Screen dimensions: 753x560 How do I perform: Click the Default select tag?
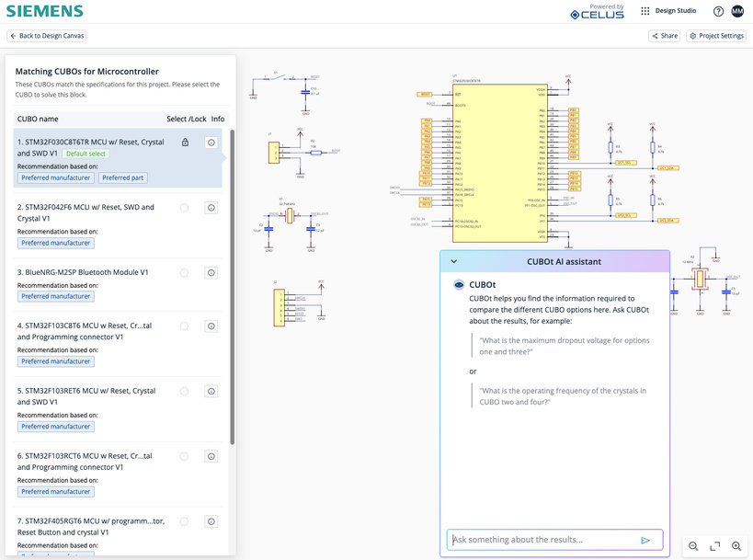86,154
